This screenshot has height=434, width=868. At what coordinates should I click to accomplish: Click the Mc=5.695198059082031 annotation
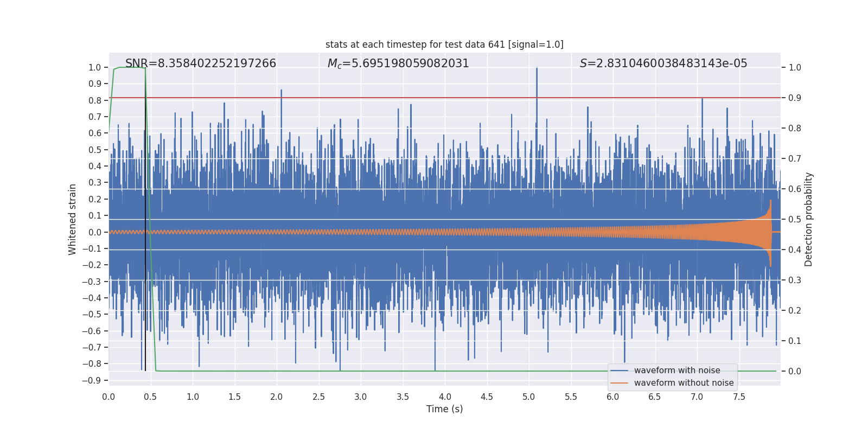coord(398,63)
